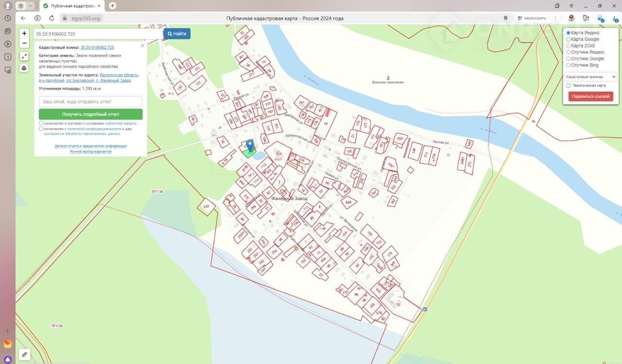Open a new browser tab
This screenshot has height=364, width=622.
(x=113, y=6)
